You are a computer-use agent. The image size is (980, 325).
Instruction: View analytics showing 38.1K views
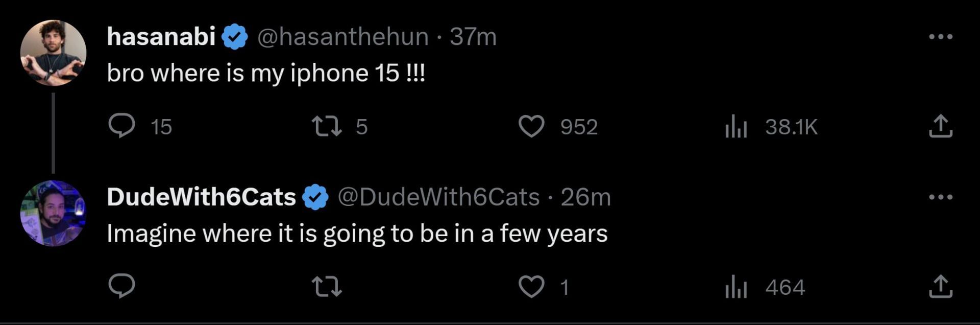click(736, 127)
